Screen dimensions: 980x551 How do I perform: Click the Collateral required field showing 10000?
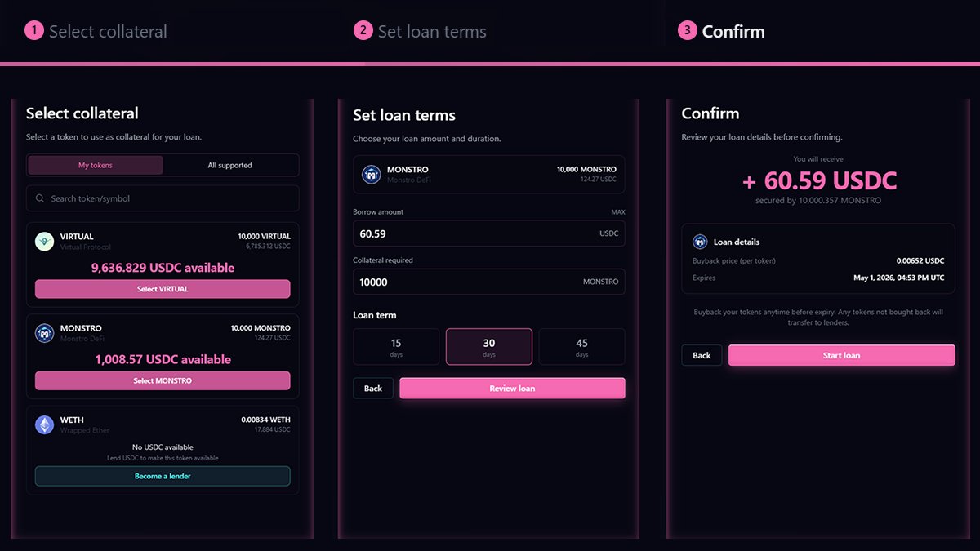[x=488, y=282]
